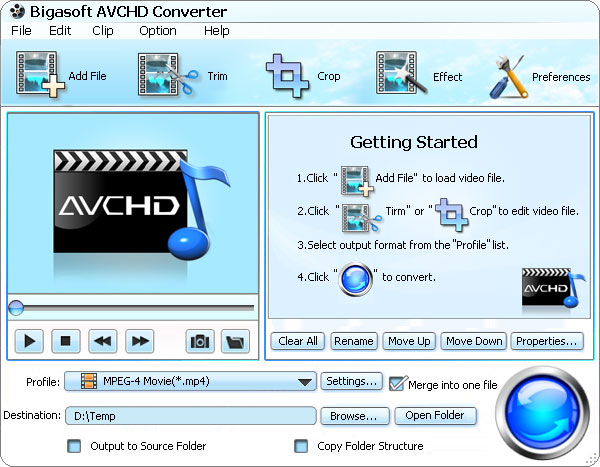
Task: Open the Effect wand tool
Action: 401,73
